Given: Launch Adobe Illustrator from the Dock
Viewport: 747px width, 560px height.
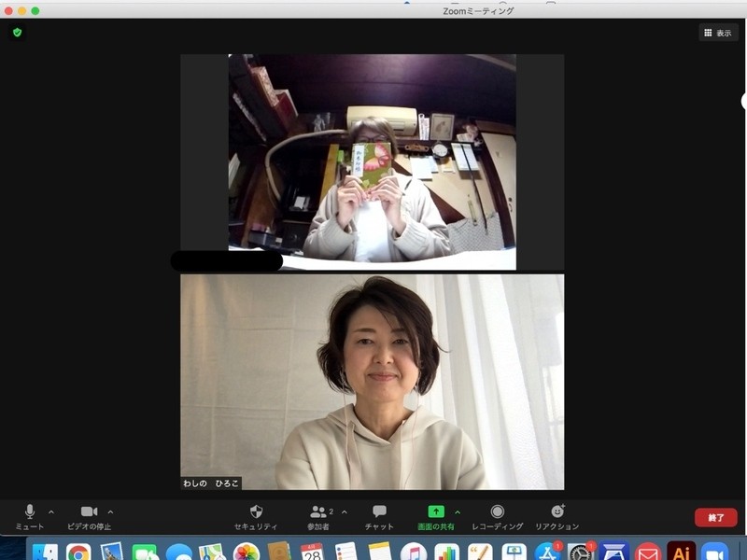Looking at the screenshot, I should click(681, 552).
